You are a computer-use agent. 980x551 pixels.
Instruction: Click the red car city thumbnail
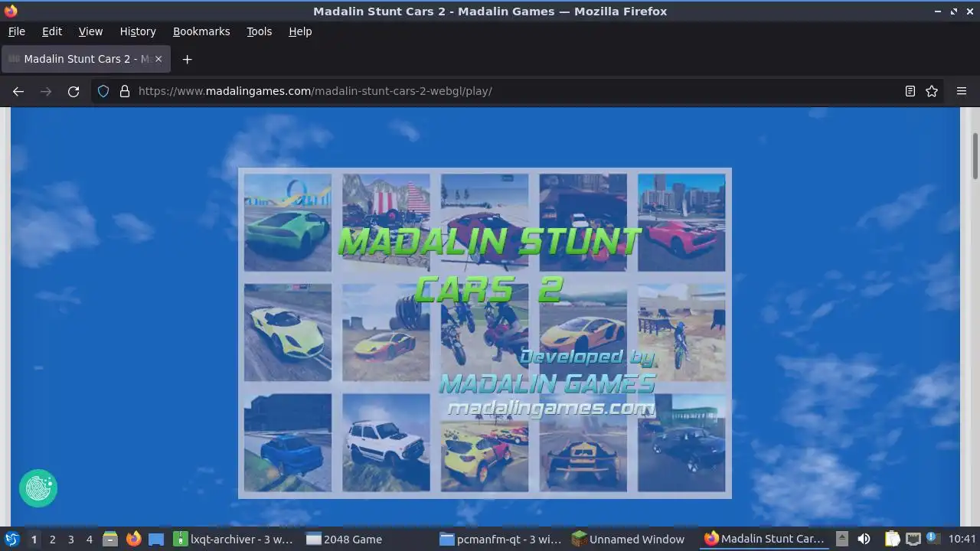(x=681, y=223)
